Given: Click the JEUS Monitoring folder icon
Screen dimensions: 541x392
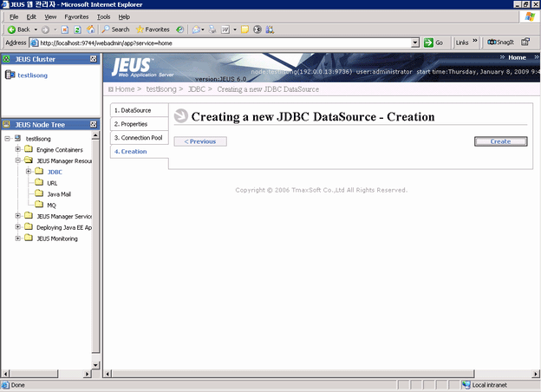Looking at the screenshot, I should [x=29, y=238].
